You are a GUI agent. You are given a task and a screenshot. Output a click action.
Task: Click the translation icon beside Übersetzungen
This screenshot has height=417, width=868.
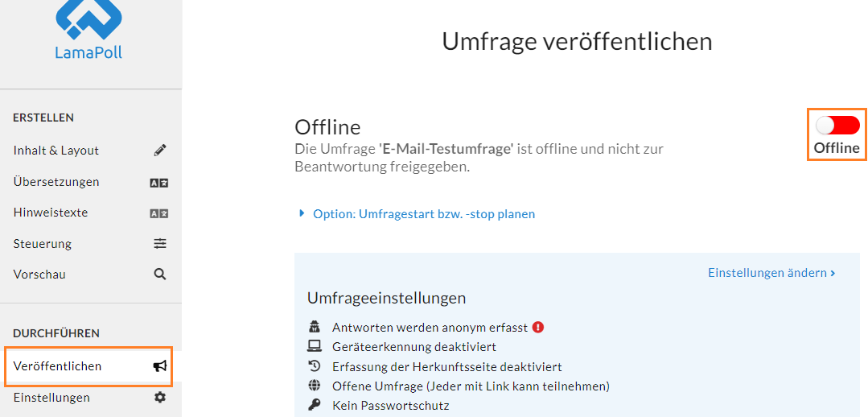point(158,182)
